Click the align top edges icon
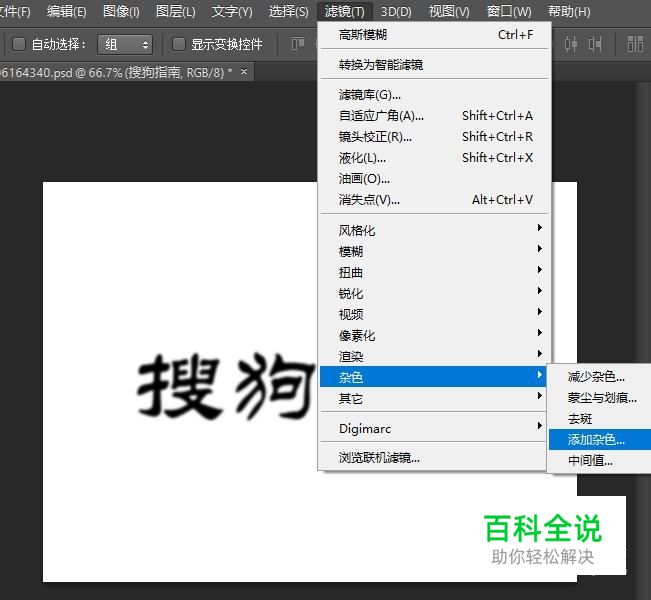This screenshot has height=600, width=651. (x=297, y=44)
